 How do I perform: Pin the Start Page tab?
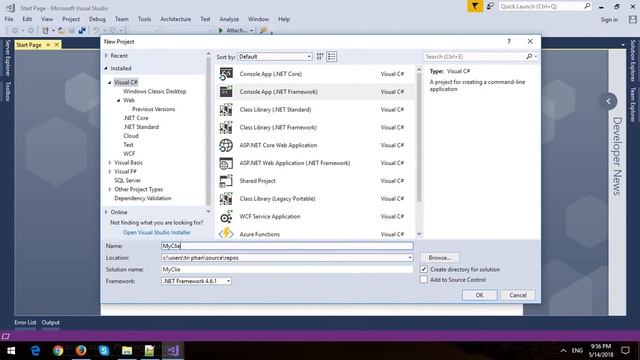[x=48, y=44]
